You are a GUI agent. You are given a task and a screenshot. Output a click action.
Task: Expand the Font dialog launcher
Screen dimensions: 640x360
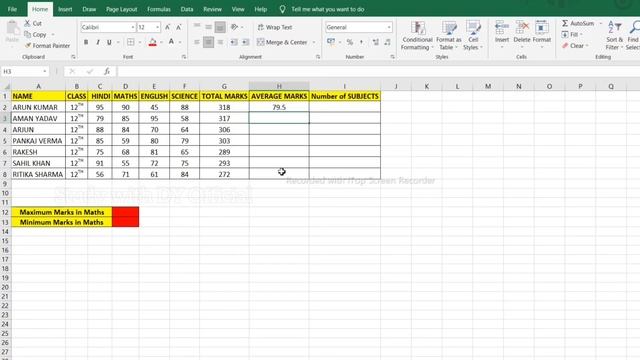184,57
